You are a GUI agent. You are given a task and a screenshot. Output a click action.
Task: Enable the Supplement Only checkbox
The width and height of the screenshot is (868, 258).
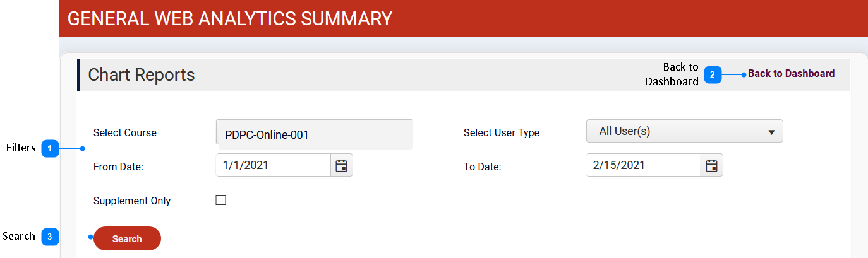220,201
